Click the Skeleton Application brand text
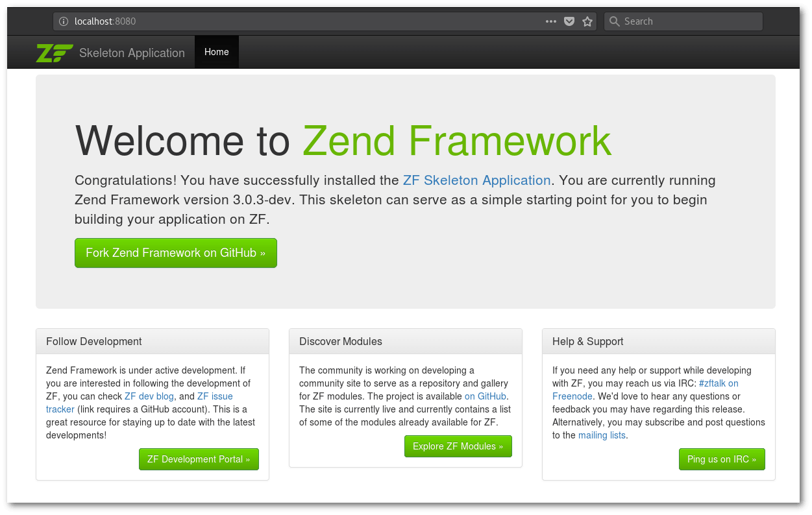812x515 pixels. 132,53
